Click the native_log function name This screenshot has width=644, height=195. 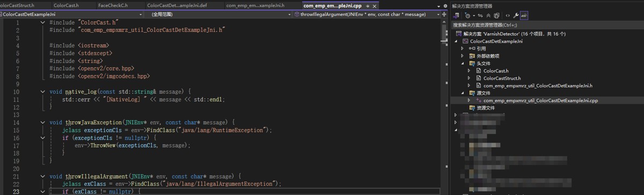(82, 92)
